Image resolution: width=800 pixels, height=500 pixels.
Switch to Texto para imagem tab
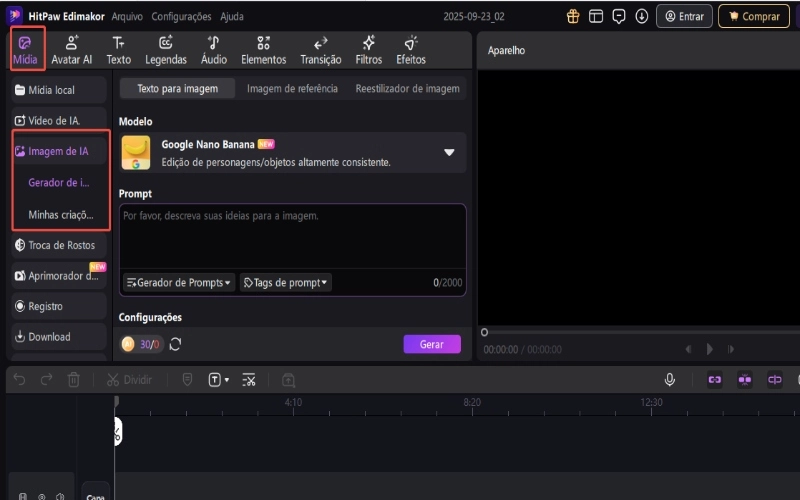(x=178, y=89)
